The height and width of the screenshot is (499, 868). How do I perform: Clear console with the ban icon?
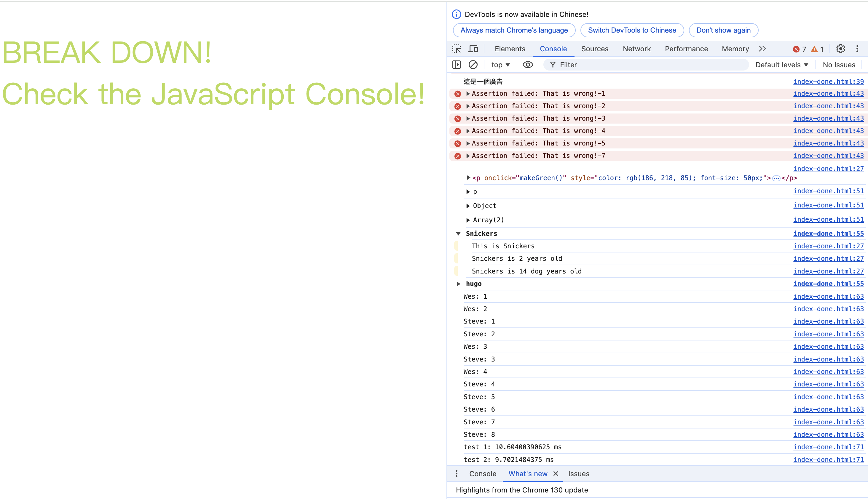click(x=473, y=64)
